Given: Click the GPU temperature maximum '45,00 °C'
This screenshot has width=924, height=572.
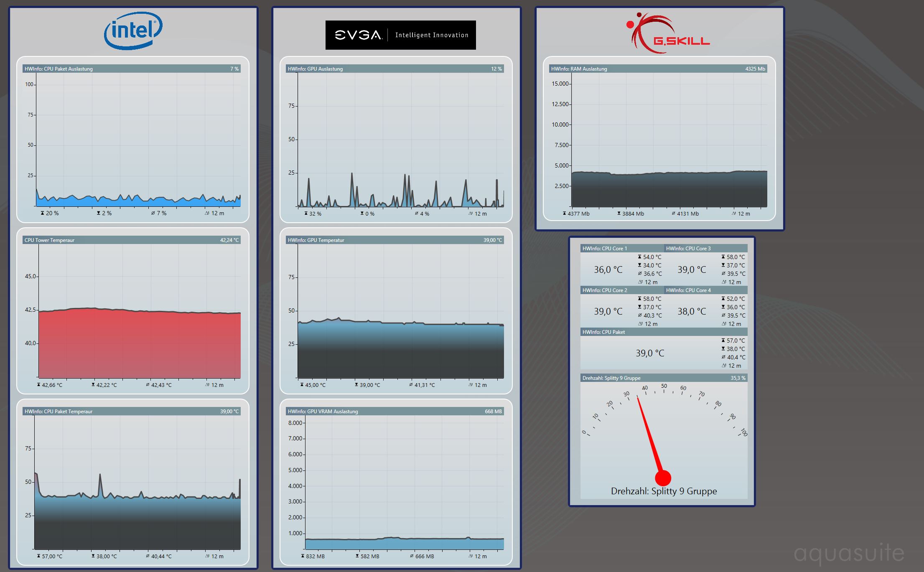Looking at the screenshot, I should click(x=315, y=385).
